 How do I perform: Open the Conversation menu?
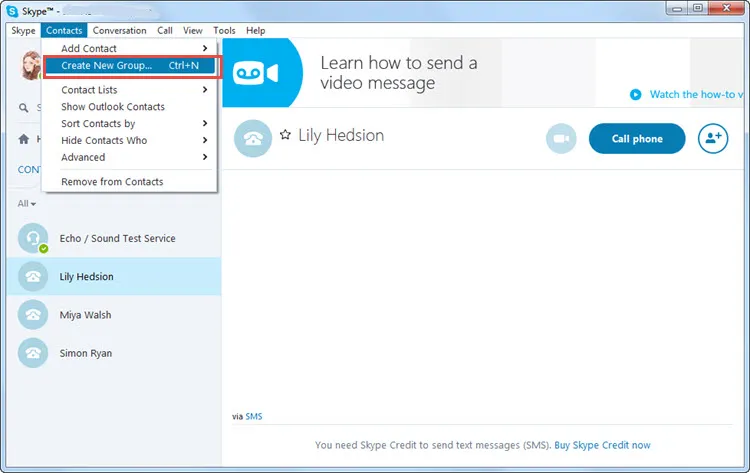[x=120, y=31]
